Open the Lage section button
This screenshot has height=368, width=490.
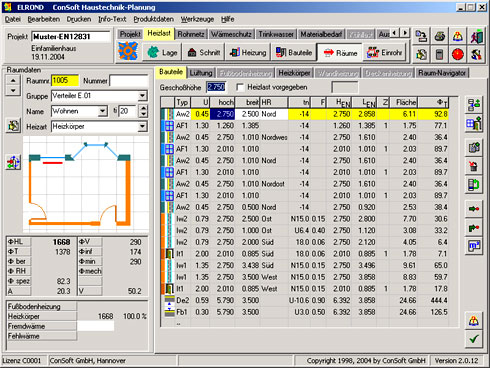(x=162, y=52)
